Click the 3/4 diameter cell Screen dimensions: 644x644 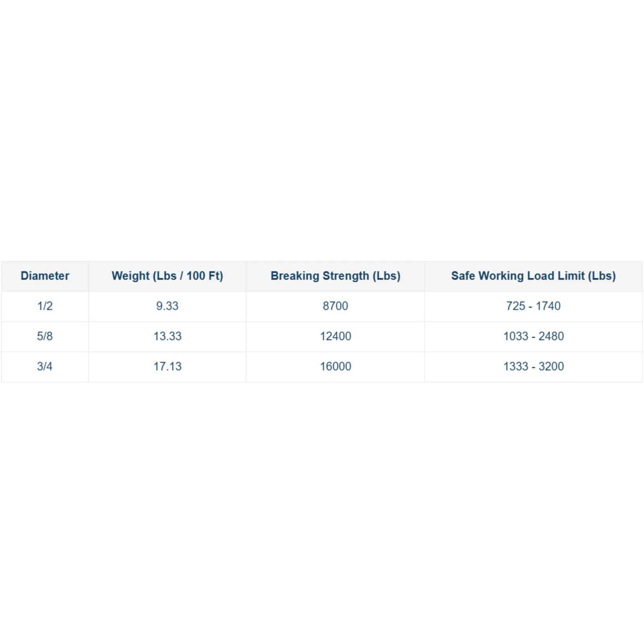(x=45, y=366)
